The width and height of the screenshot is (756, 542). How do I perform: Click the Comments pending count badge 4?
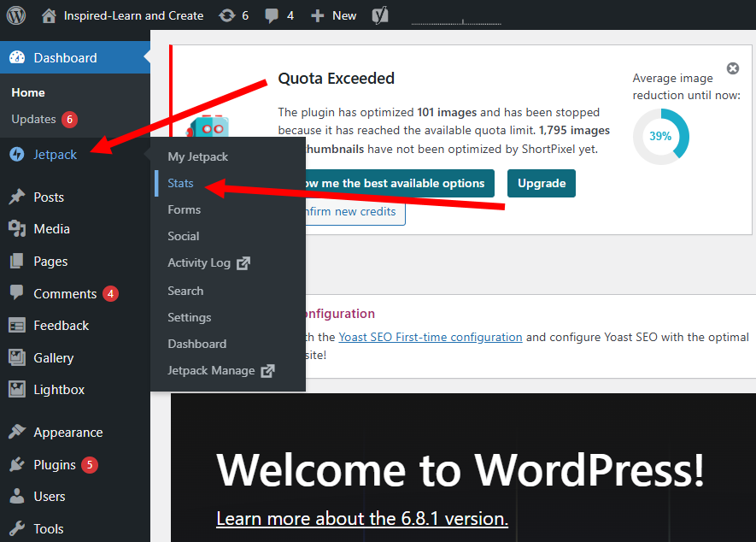click(110, 293)
